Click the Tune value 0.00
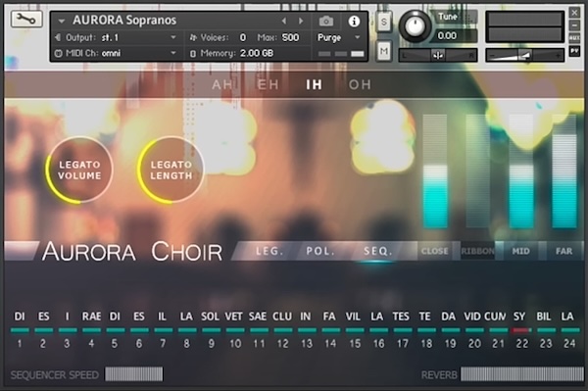The height and width of the screenshot is (391, 588). click(447, 35)
